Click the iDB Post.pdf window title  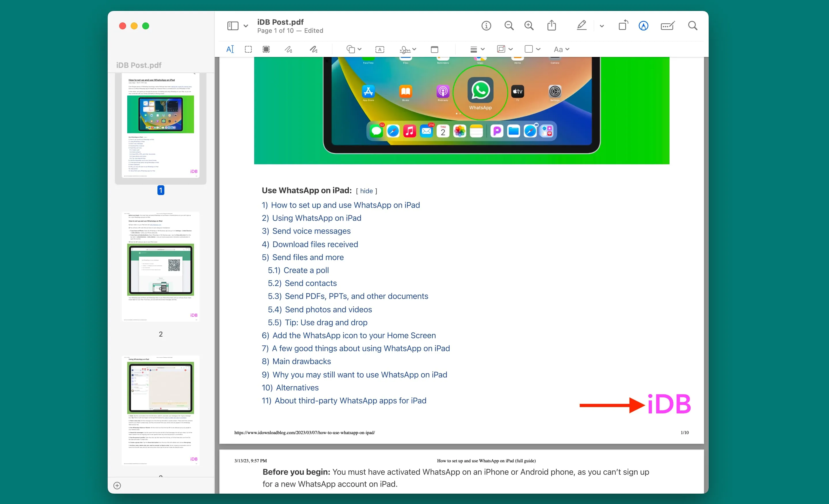[x=281, y=22]
